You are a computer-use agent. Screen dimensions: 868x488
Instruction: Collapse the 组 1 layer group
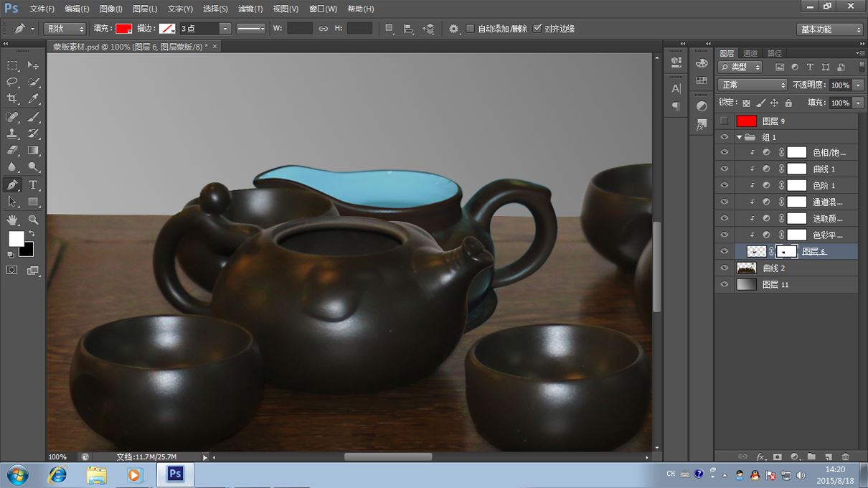[x=739, y=137]
